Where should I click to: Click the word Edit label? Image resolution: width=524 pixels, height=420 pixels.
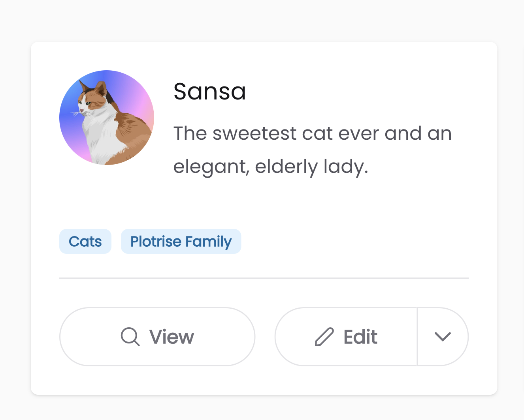pyautogui.click(x=360, y=337)
